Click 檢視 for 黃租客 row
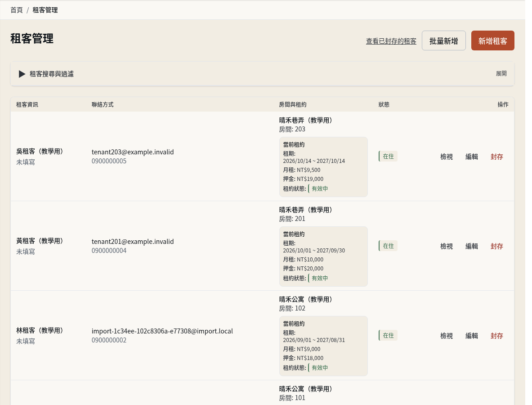The width and height of the screenshot is (532, 405). pos(446,247)
